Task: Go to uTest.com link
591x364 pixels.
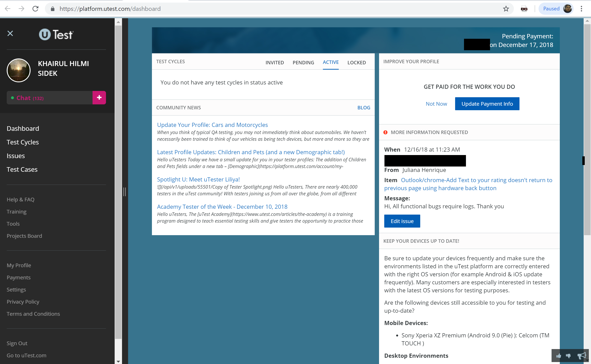Action: 26,355
